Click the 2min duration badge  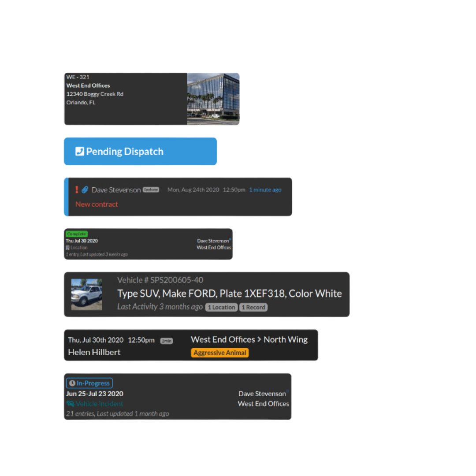click(166, 341)
